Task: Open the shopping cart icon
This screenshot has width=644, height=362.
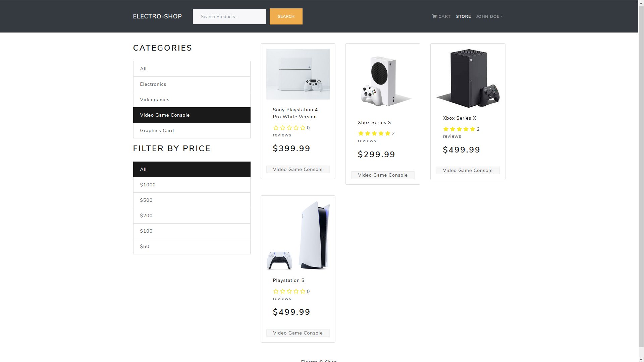Action: coord(434,16)
